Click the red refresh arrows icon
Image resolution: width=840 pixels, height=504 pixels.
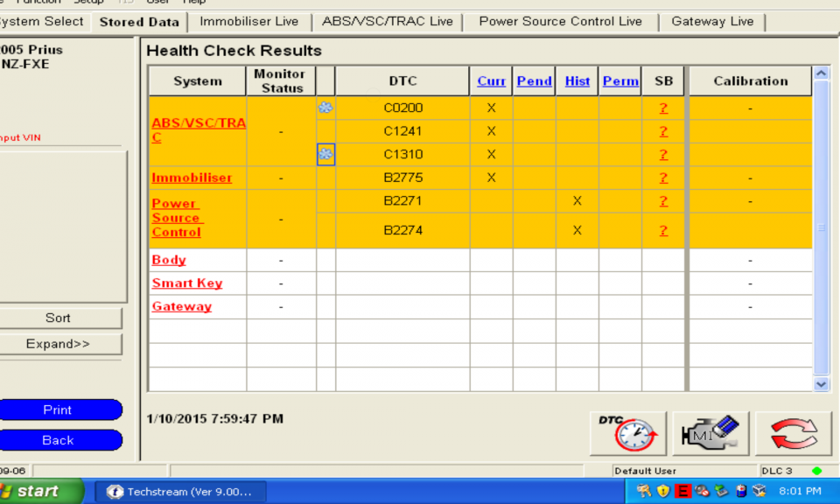[x=794, y=433]
